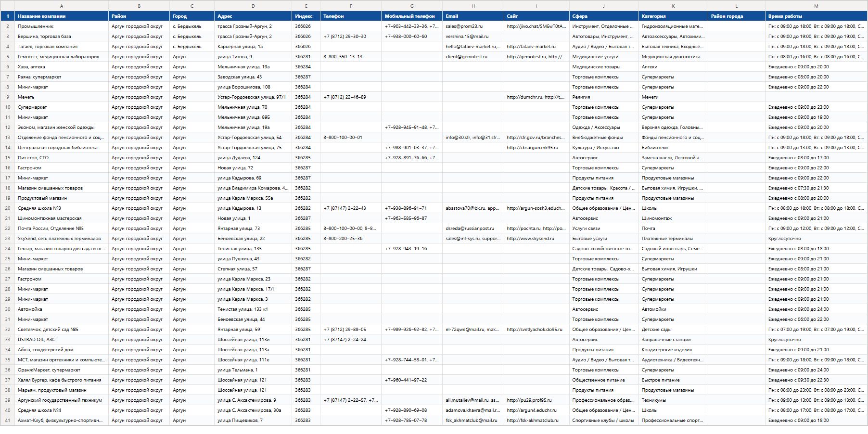Click address 'улица Титова, 9'
The width and height of the screenshot is (868, 434).
click(253, 56)
